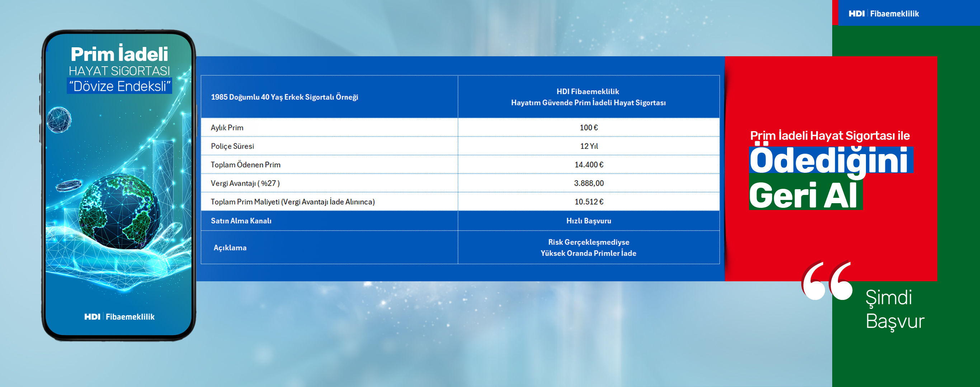Click the HDI Fibaemeklilik logo on phone screen

[119, 317]
